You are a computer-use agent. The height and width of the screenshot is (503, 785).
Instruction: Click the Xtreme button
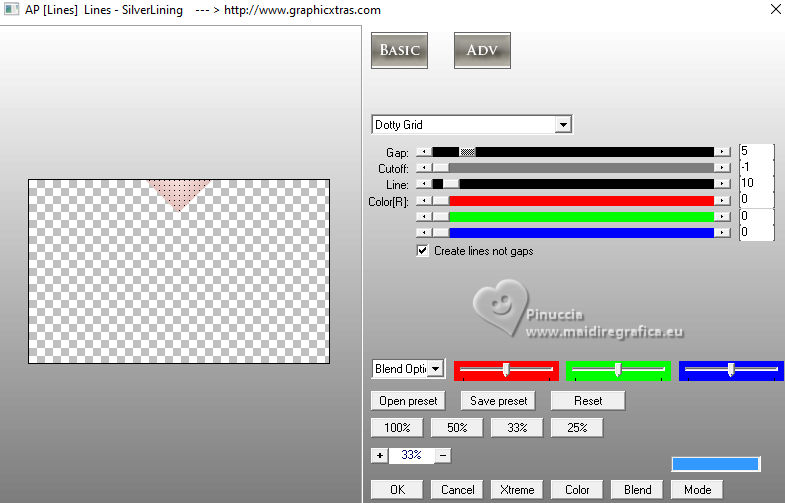pyautogui.click(x=517, y=489)
